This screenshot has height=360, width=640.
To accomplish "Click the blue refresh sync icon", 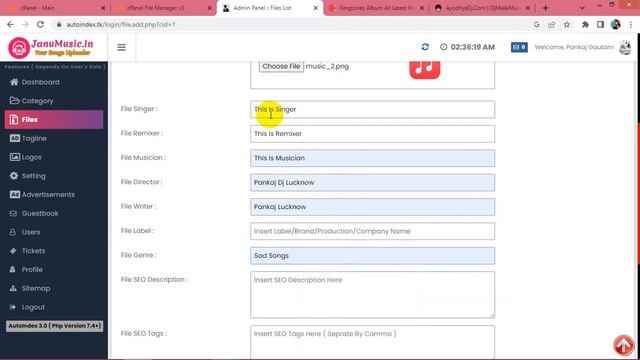I will point(425,47).
